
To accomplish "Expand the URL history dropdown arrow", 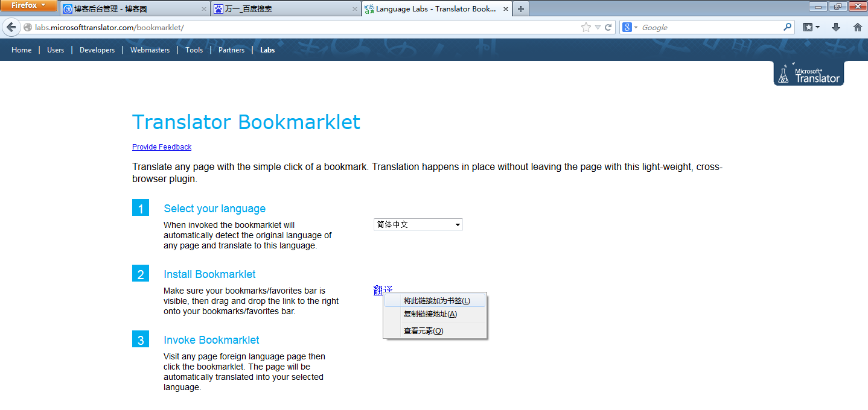I will click(598, 27).
